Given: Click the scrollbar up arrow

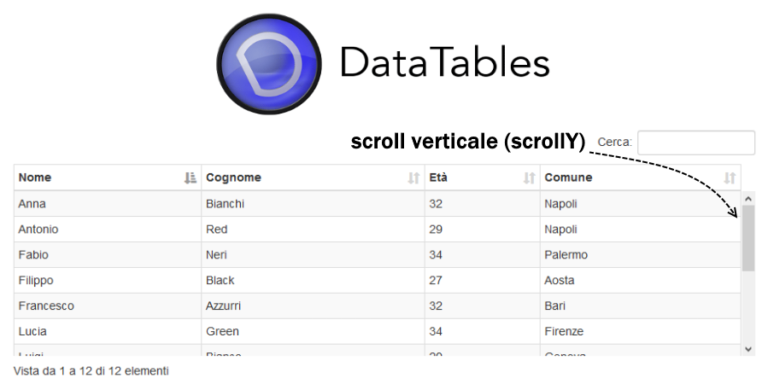Looking at the screenshot, I should tap(748, 199).
